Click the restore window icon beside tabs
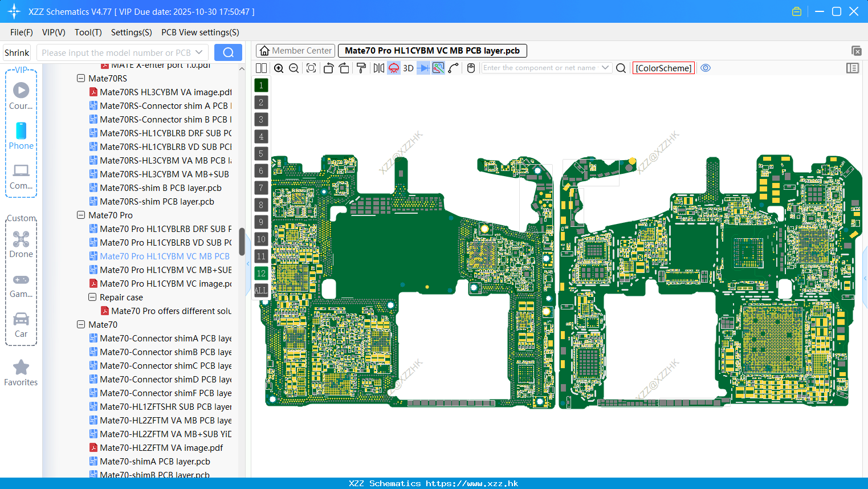The height and width of the screenshot is (489, 868). [856, 51]
